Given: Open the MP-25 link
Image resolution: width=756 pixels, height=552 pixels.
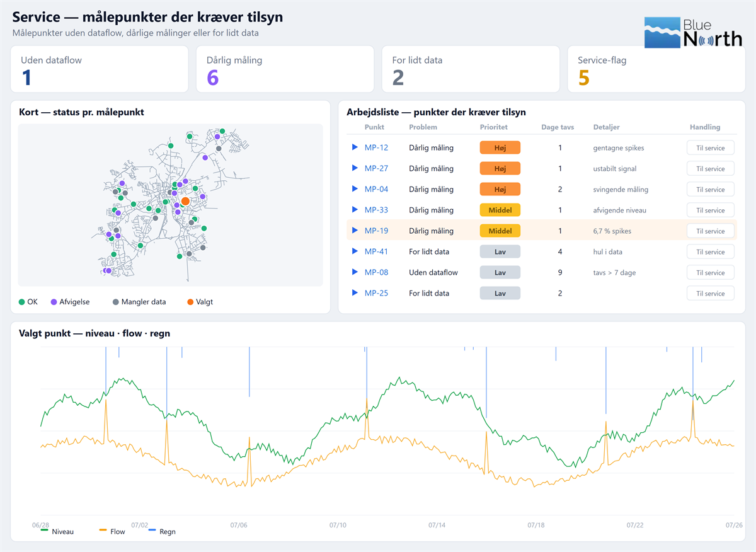Looking at the screenshot, I should pyautogui.click(x=376, y=294).
